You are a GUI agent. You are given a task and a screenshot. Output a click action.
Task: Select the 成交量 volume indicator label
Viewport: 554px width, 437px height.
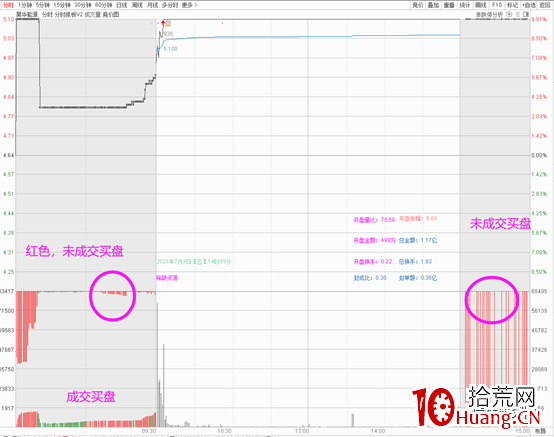[x=93, y=14]
